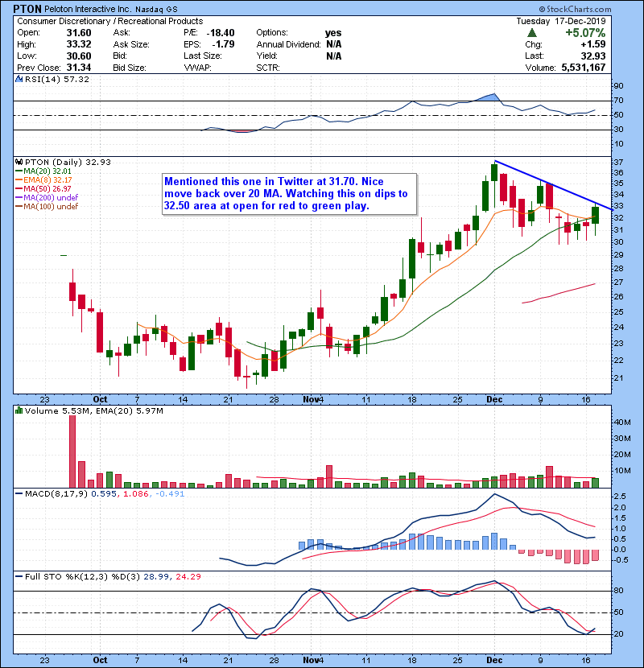Click the Dec label on price chart axis

(494, 400)
